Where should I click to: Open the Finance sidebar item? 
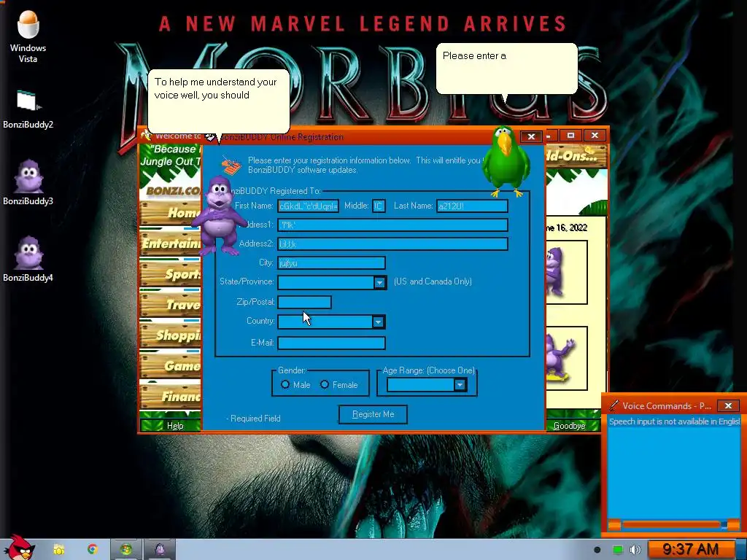coord(171,396)
